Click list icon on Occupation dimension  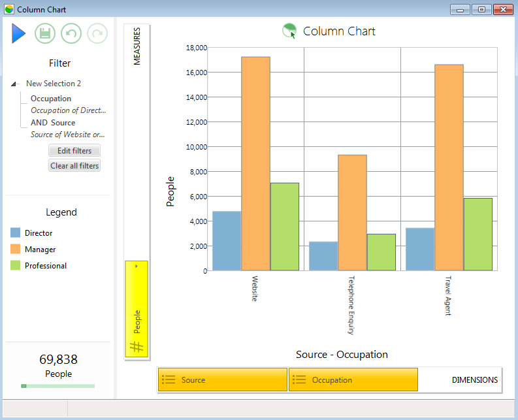tap(299, 380)
